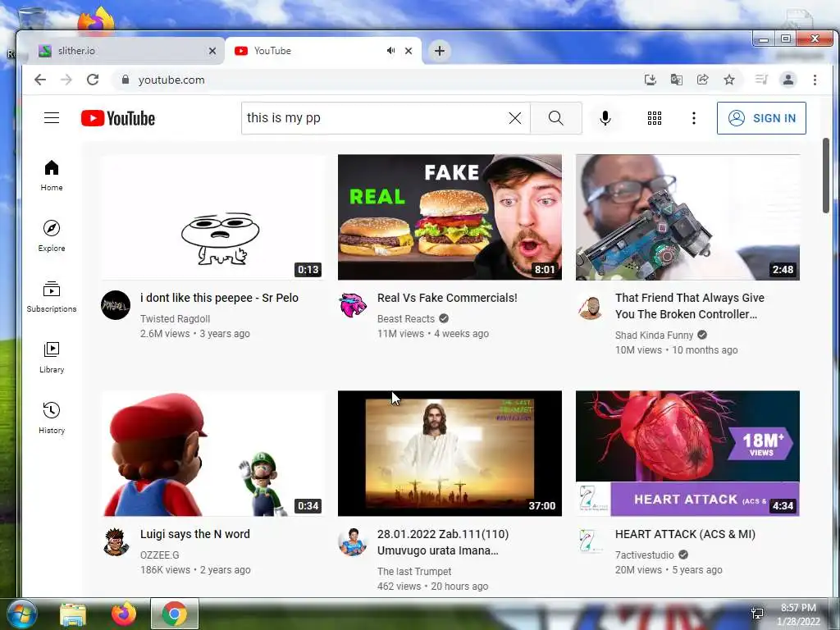This screenshot has height=630, width=840.
Task: Click title 'Luigi says the N word'
Action: point(195,534)
